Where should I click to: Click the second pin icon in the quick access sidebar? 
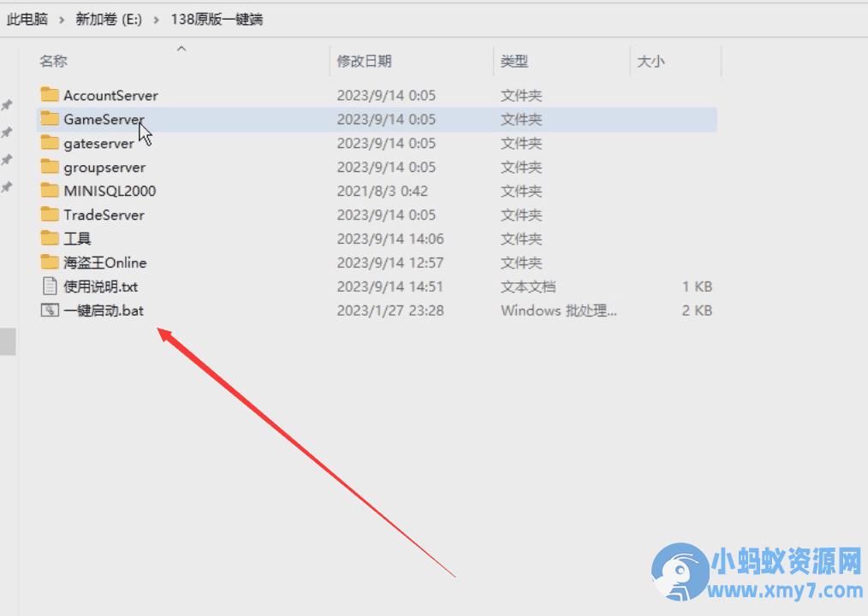pos(7,133)
